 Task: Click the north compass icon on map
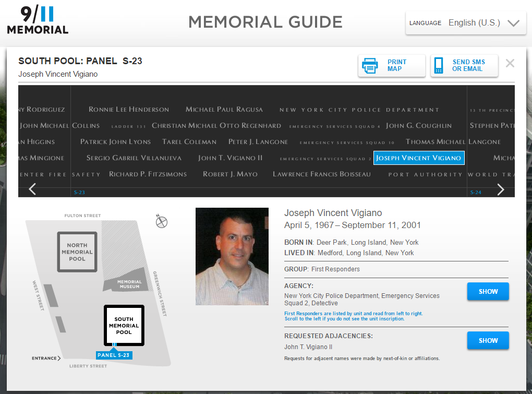162,222
